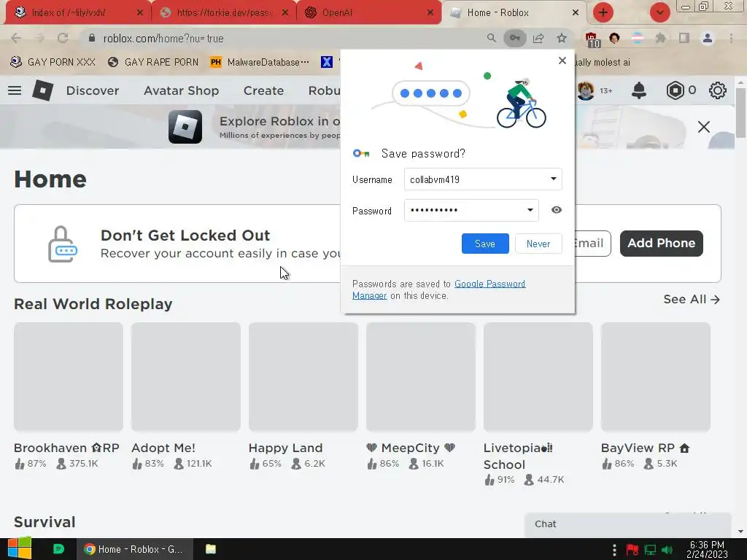
Task: Click the password key icon in address bar
Action: coord(514,38)
